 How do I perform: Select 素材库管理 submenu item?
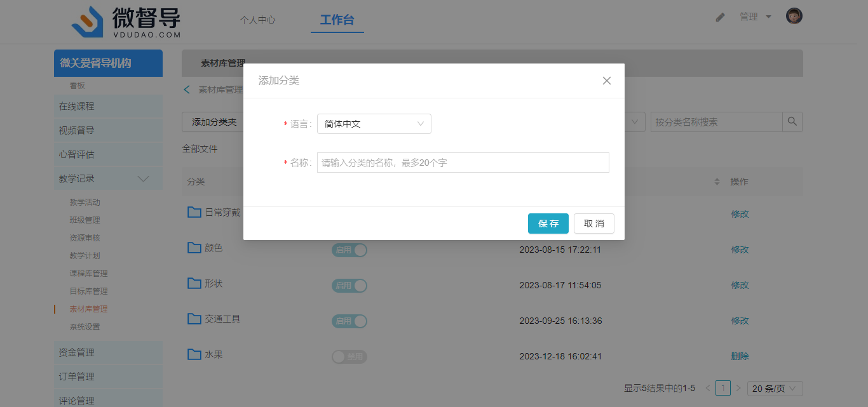[x=88, y=309]
